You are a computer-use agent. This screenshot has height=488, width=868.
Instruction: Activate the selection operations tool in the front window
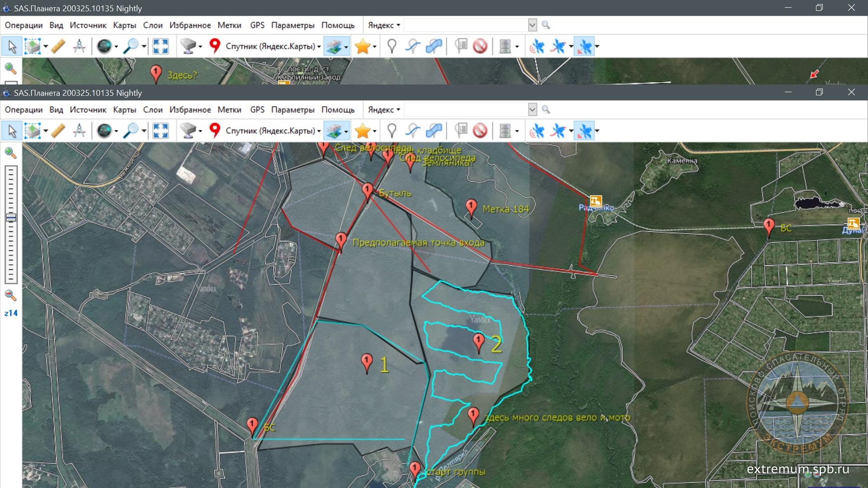pyautogui.click(x=33, y=131)
